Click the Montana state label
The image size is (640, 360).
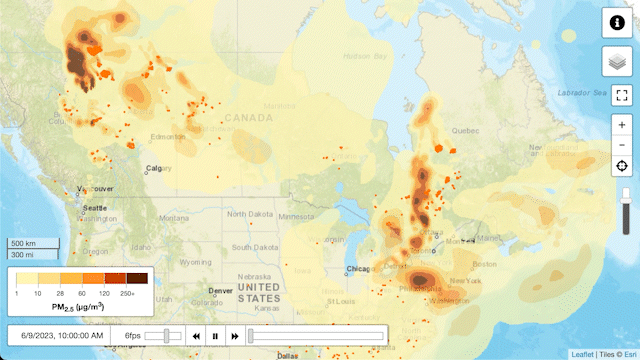[x=174, y=218]
